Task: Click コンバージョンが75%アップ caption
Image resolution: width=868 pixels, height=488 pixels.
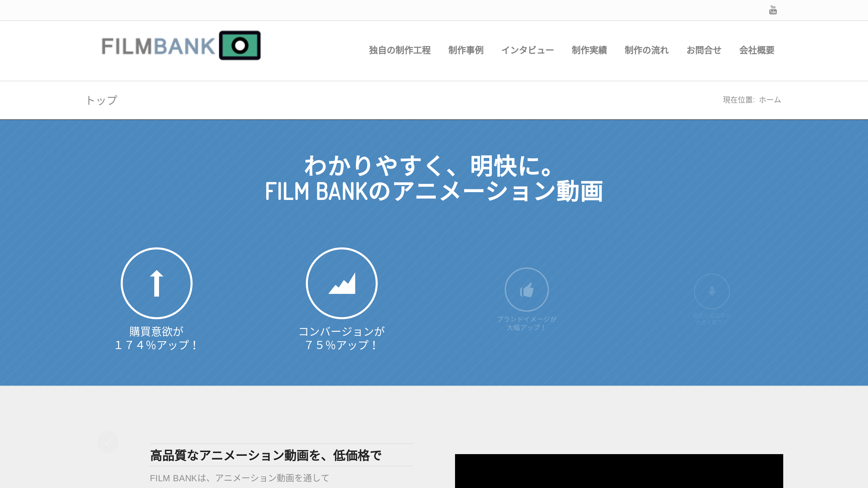Action: 342,338
